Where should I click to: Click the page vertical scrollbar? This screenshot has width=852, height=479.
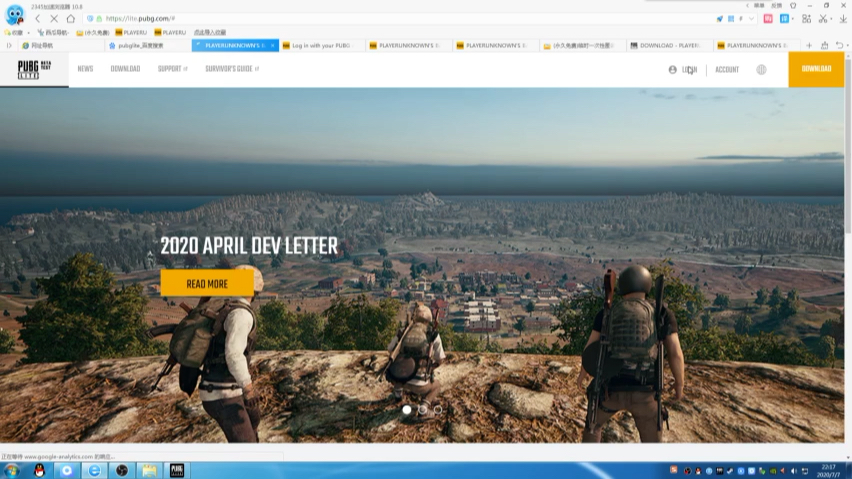tap(848, 147)
